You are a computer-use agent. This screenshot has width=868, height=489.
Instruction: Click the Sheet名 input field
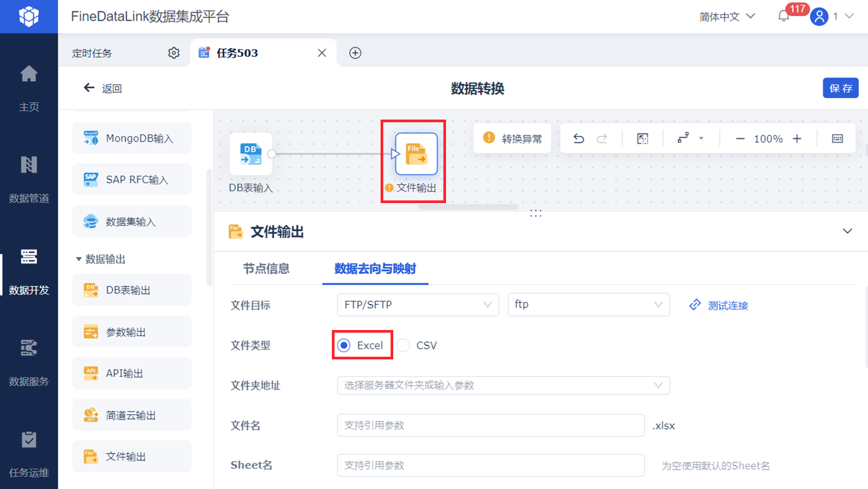click(x=491, y=465)
